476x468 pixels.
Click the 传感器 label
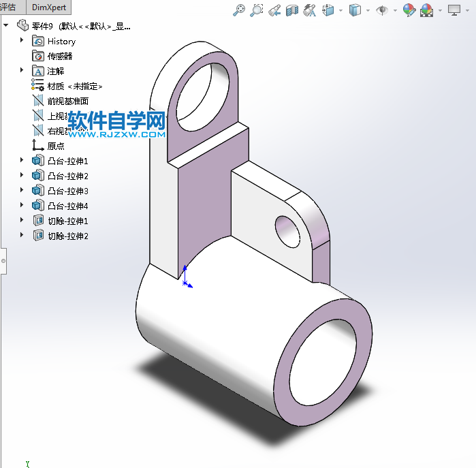60,56
